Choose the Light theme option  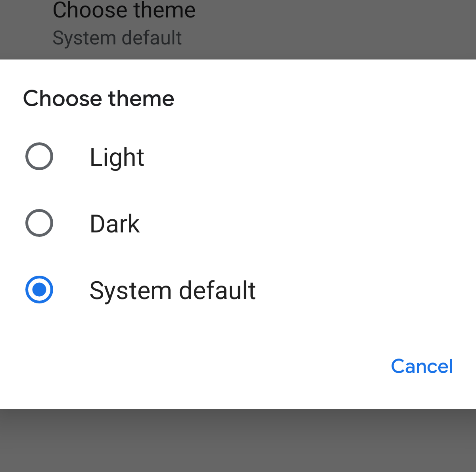pos(117,157)
